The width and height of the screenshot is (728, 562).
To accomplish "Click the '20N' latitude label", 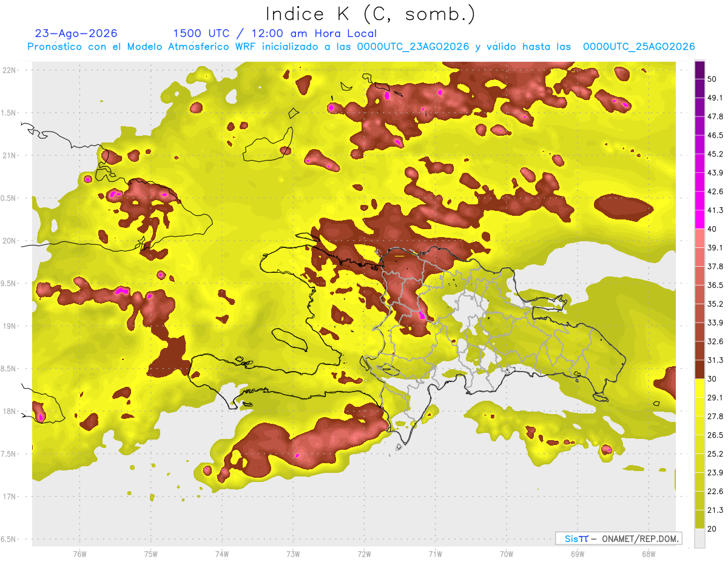I will [x=8, y=241].
